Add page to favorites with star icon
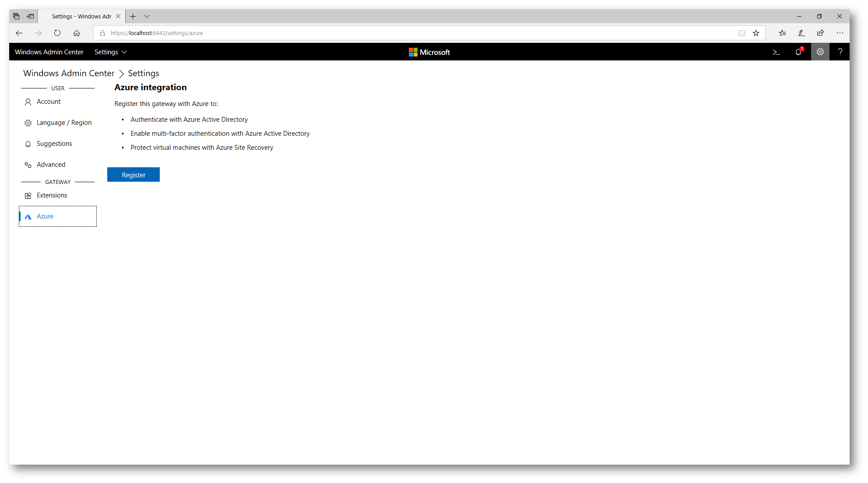The image size is (868, 483). click(756, 33)
